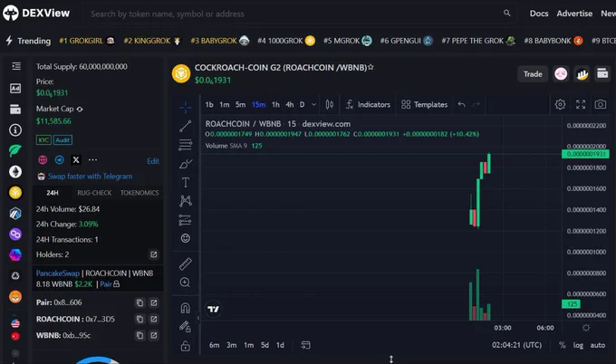Activate the zoom in tool
Viewport: 616px width, 364px height.
(186, 283)
